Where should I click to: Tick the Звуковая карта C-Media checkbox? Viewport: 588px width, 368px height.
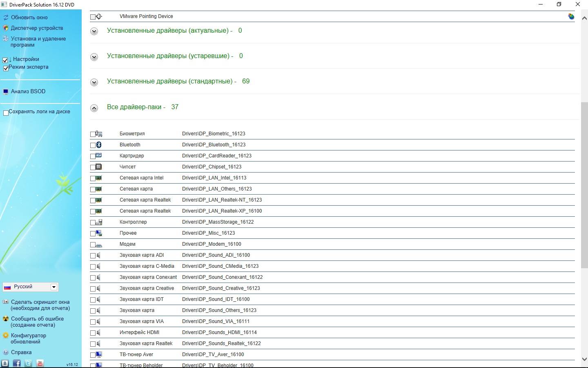coord(93,267)
